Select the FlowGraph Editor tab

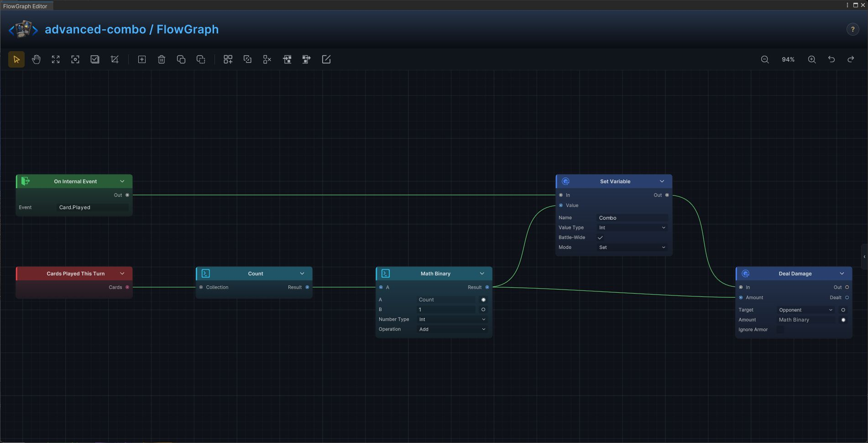(x=26, y=6)
